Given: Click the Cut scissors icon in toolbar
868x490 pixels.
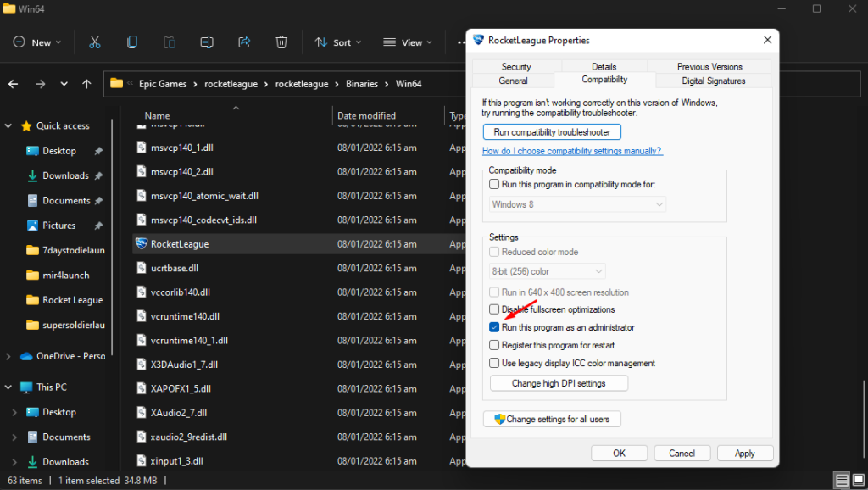Looking at the screenshot, I should pos(95,42).
